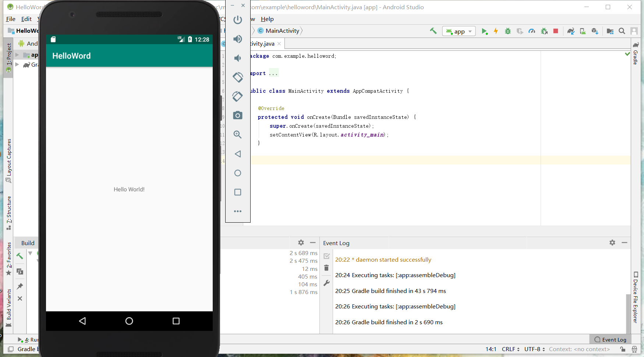Click the Event Log status bar button

point(610,340)
